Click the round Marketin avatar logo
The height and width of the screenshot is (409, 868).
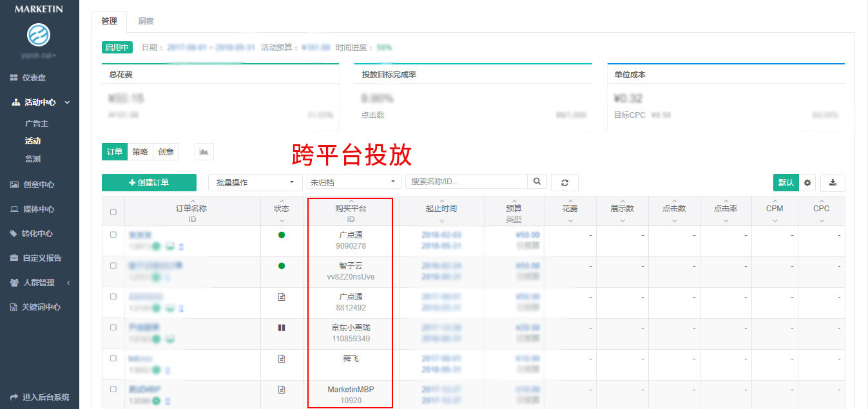39,34
